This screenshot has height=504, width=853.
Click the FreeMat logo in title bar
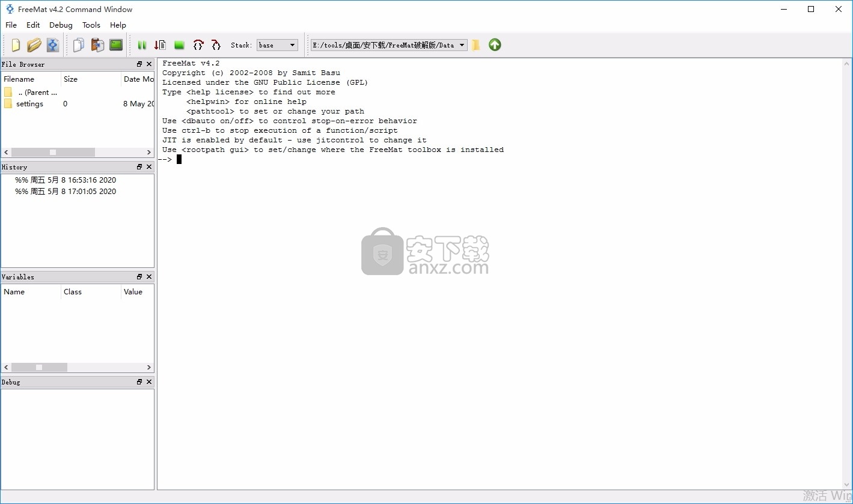click(x=10, y=9)
